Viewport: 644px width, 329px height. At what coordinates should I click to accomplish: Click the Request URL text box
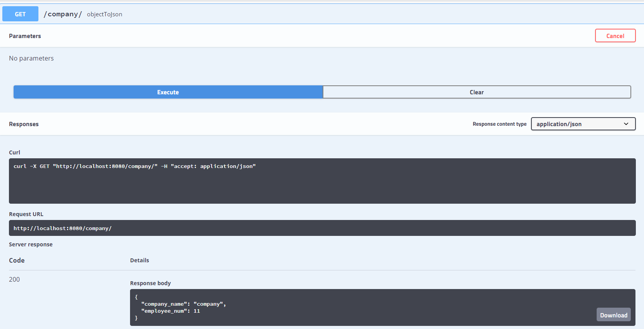321,228
